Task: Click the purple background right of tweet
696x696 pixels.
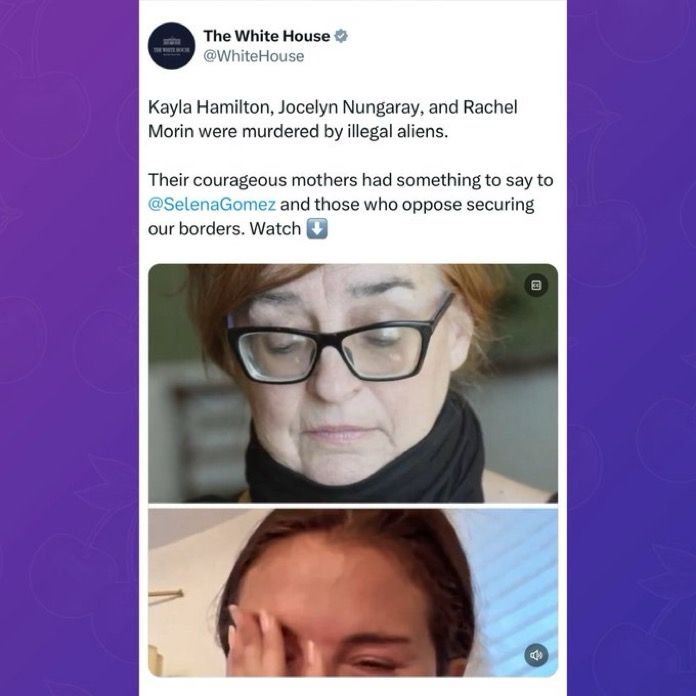Action: 631,348
